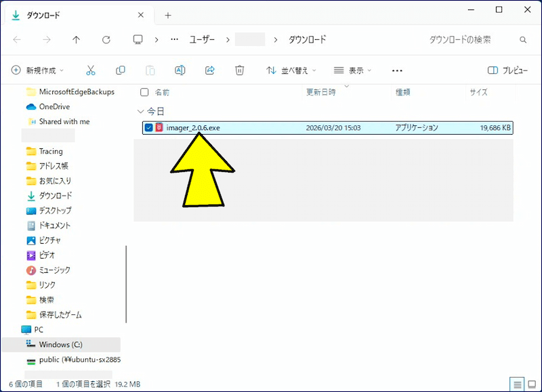Click the search magnifier icon
This screenshot has width=542, height=392.
524,39
